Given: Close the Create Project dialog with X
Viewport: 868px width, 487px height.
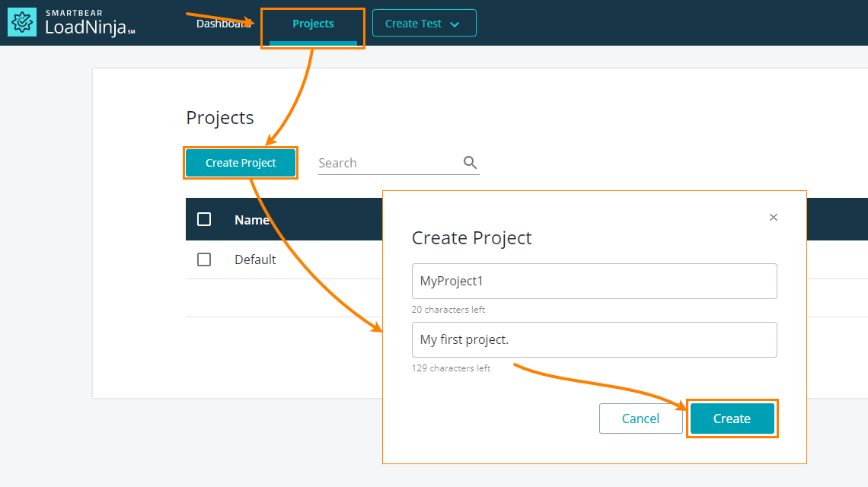Looking at the screenshot, I should click(x=774, y=217).
